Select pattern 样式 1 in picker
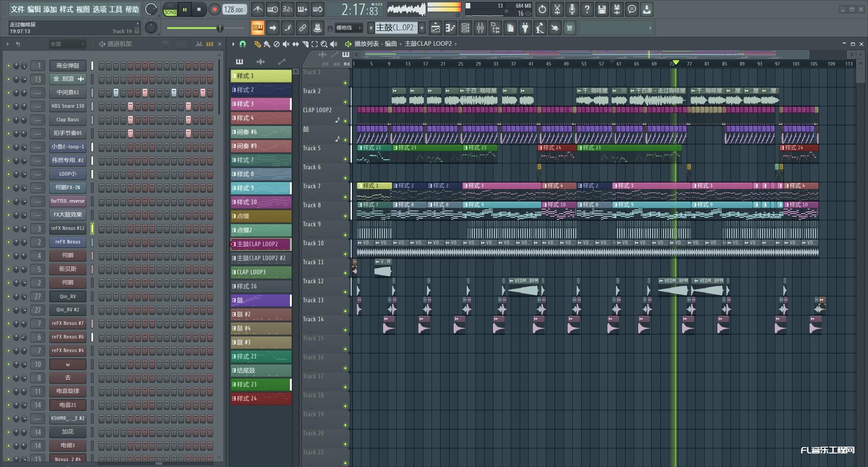 tap(261, 76)
